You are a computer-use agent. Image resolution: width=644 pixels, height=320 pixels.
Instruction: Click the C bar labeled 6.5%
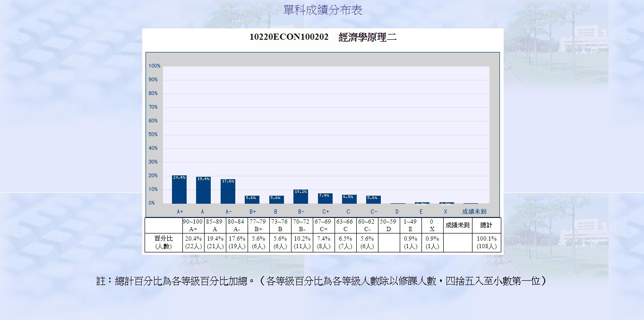(349, 199)
